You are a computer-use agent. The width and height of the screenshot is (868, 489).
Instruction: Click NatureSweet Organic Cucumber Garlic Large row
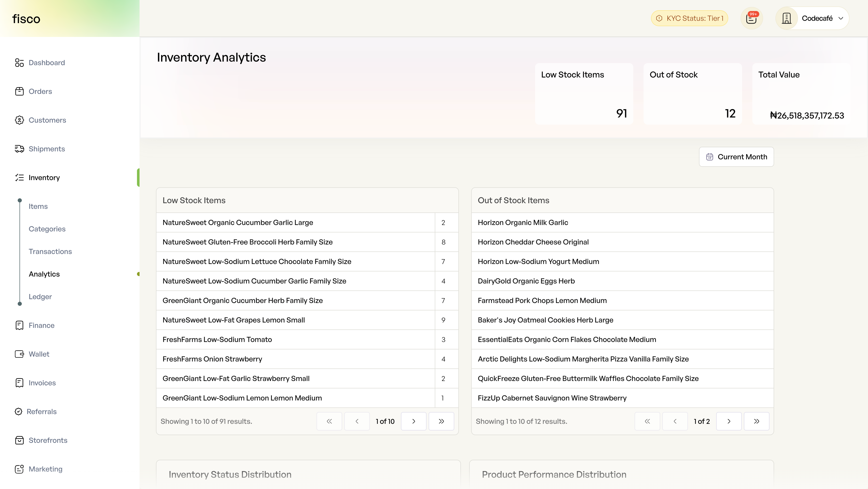coord(307,222)
